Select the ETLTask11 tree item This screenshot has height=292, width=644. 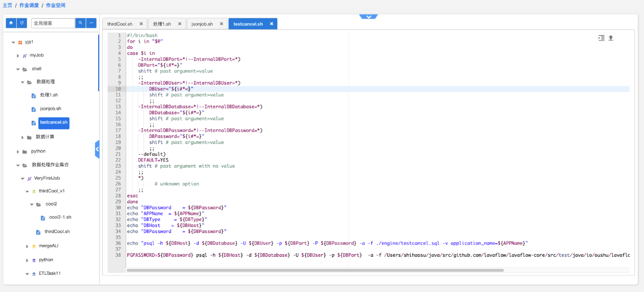50,274
